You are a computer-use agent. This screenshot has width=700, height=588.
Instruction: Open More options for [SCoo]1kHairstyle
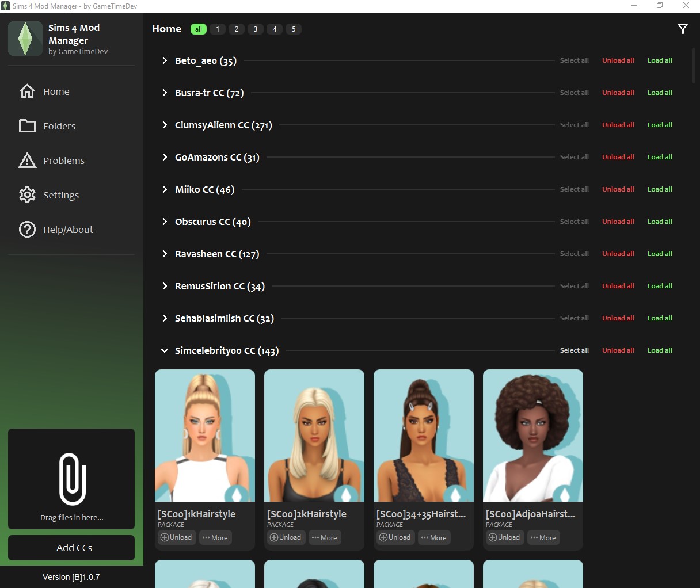[x=215, y=537]
